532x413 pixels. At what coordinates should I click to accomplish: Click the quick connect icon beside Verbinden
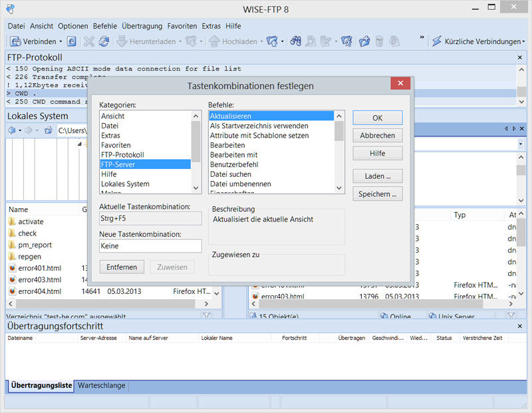click(71, 41)
